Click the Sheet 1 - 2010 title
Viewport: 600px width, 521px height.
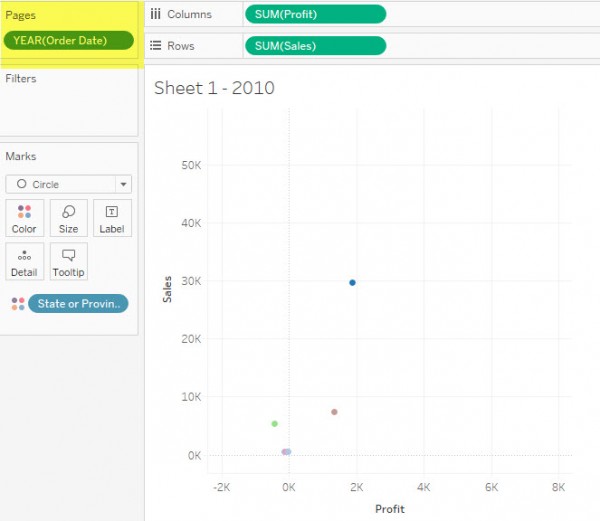tap(214, 88)
